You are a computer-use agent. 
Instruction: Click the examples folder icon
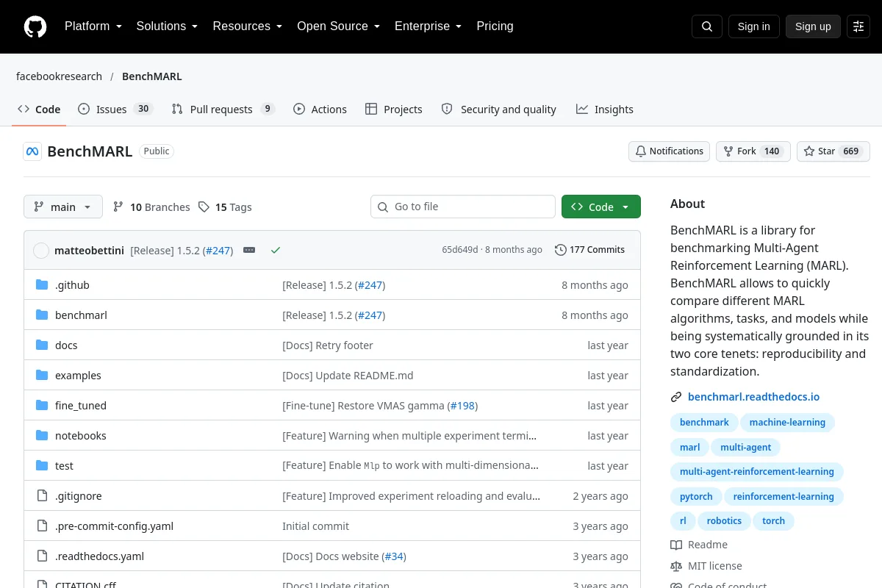[x=42, y=376]
